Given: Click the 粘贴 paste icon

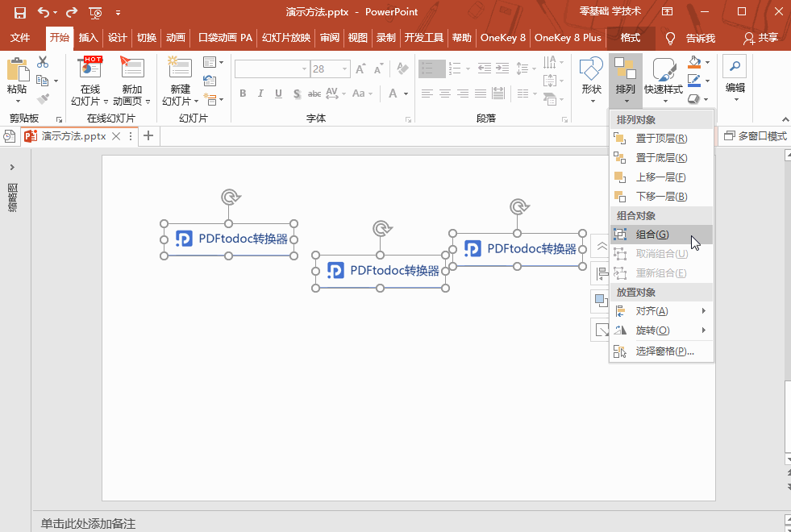Looking at the screenshot, I should click(18, 69).
